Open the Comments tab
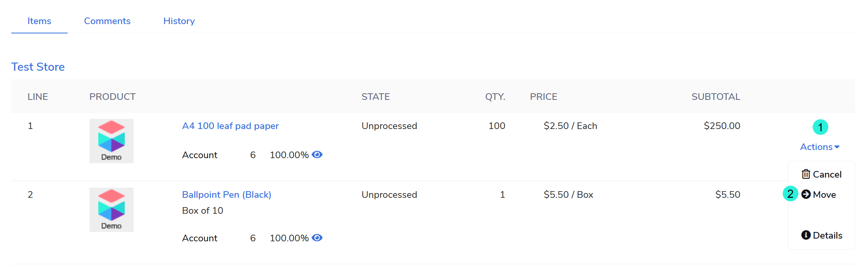This screenshot has width=868, height=265. click(x=107, y=21)
